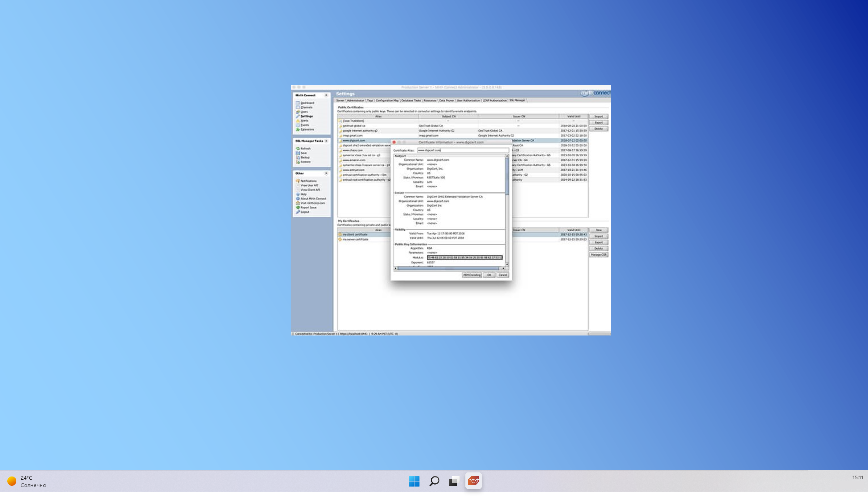The height and width of the screenshot is (498, 868).
Task: Select the 'google internet authority g2' row
Action: 463,131
